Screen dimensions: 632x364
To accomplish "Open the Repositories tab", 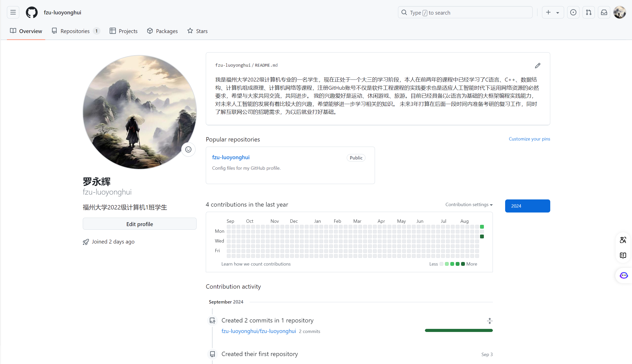I will pos(75,31).
